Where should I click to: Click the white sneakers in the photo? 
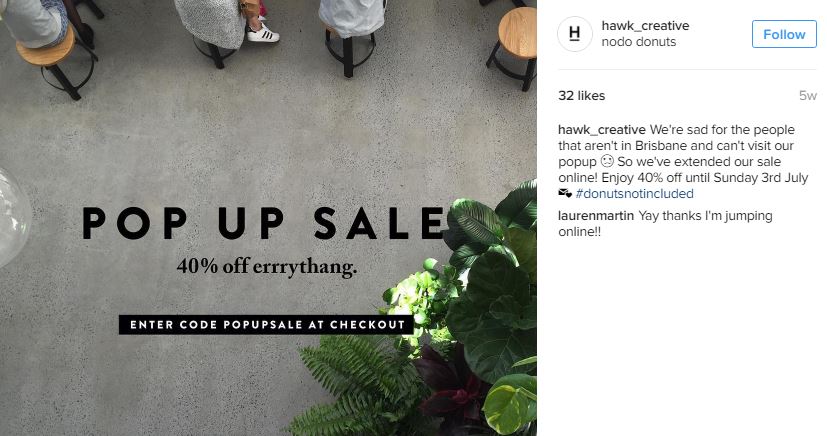point(263,32)
